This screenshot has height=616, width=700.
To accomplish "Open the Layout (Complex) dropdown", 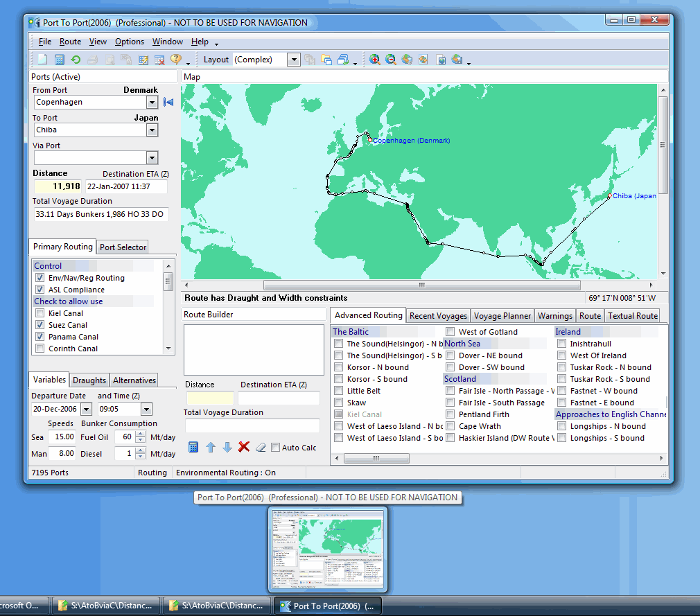I will [293, 60].
